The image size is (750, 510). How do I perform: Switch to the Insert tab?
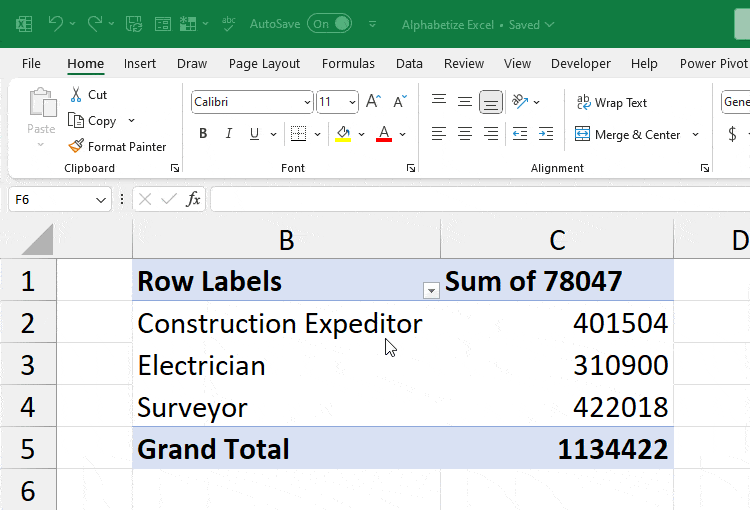click(x=140, y=64)
